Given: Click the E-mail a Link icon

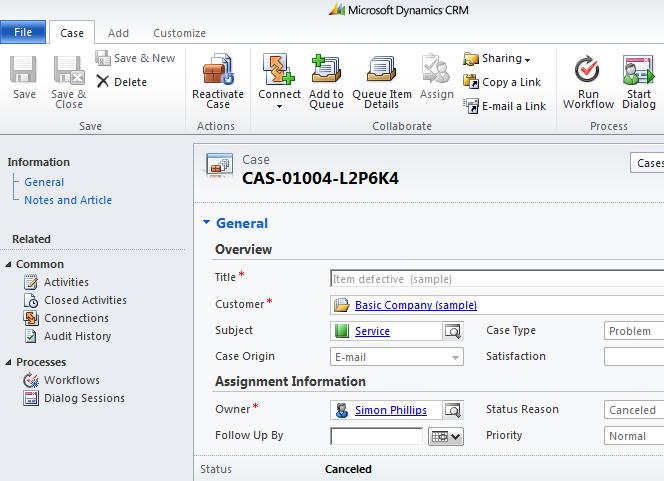Looking at the screenshot, I should tap(471, 106).
